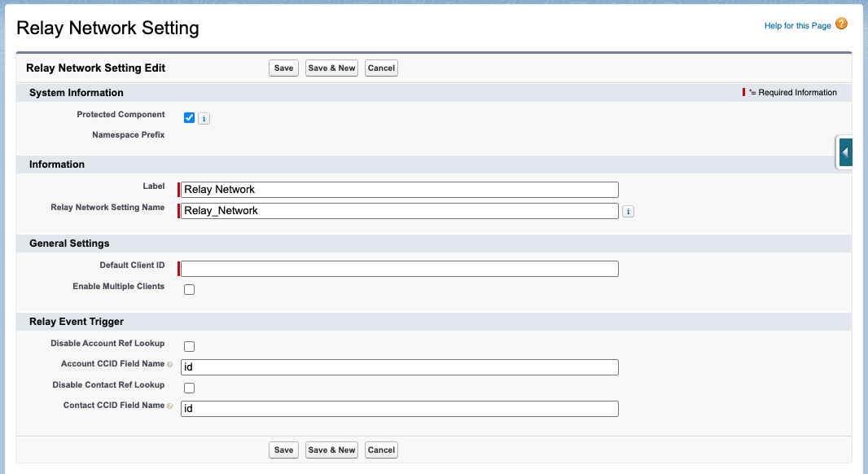Click info icon beside Protected Component checkbox
Screen dimensions: 868x474
(x=204, y=119)
